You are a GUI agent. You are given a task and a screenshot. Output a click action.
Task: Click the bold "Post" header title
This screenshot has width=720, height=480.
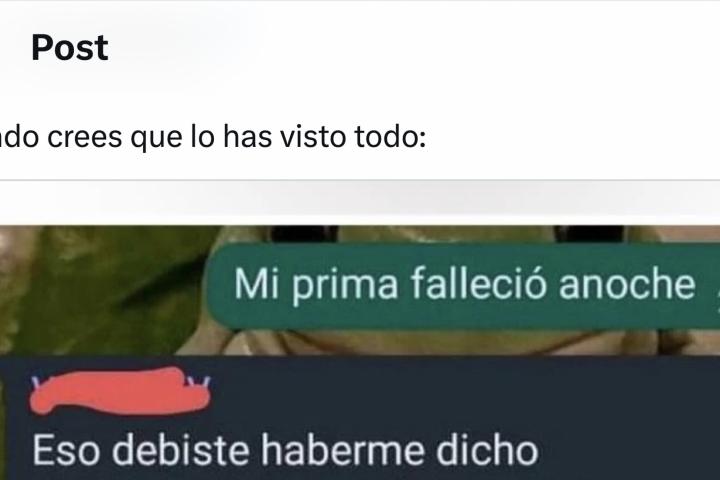point(70,48)
